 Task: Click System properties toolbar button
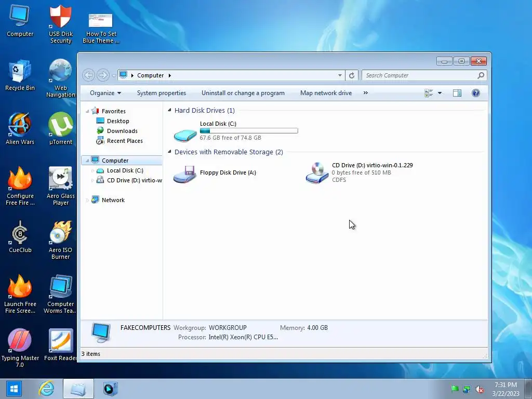point(162,93)
